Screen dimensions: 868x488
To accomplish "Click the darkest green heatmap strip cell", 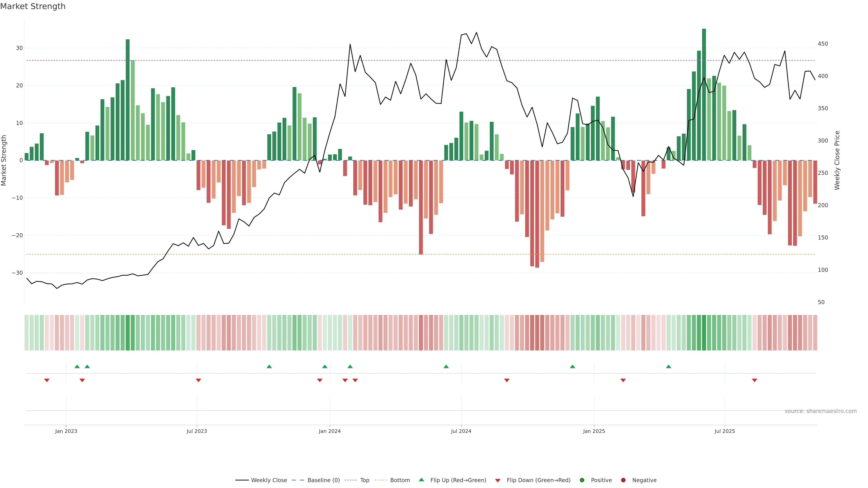I will [x=704, y=333].
